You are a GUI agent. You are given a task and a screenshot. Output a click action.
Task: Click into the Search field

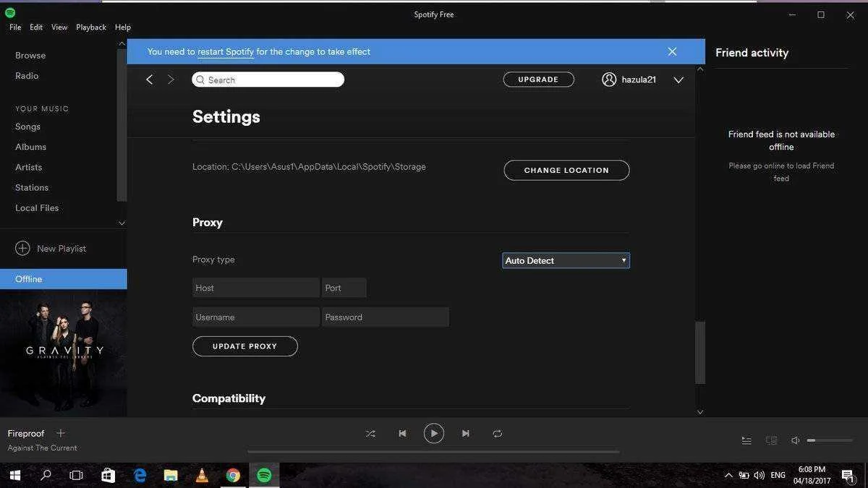click(268, 80)
